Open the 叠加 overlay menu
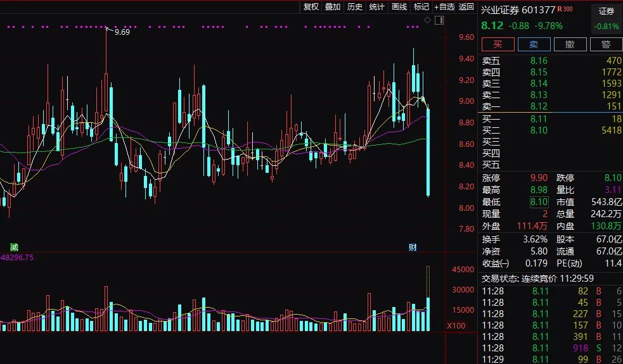 (x=333, y=7)
